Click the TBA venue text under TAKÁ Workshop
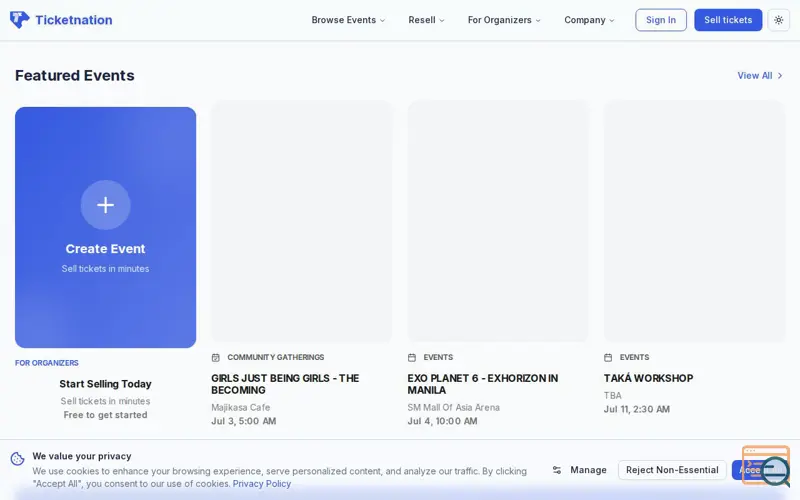This screenshot has width=800, height=500. click(613, 395)
